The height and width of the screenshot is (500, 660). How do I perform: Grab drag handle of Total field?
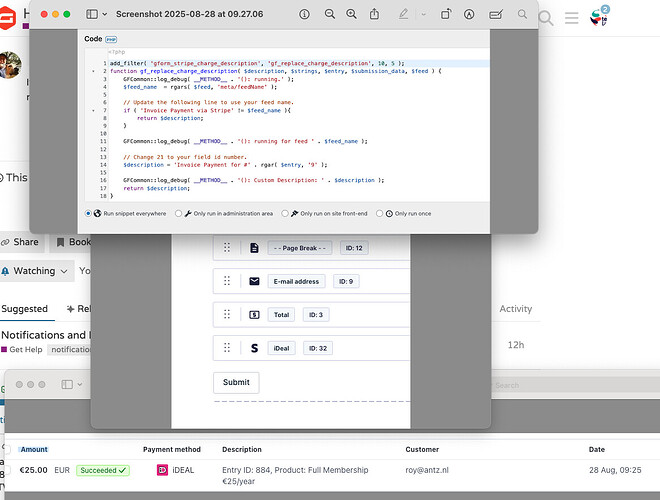(x=227, y=314)
